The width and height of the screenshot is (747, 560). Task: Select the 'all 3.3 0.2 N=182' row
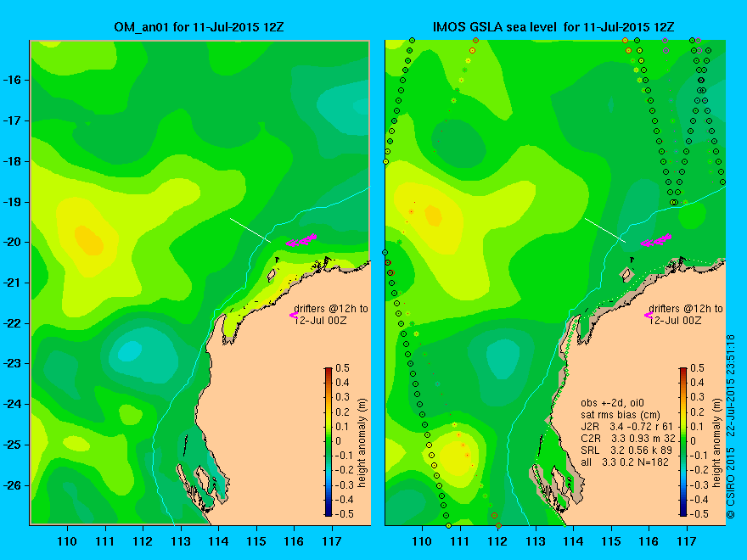(625, 462)
